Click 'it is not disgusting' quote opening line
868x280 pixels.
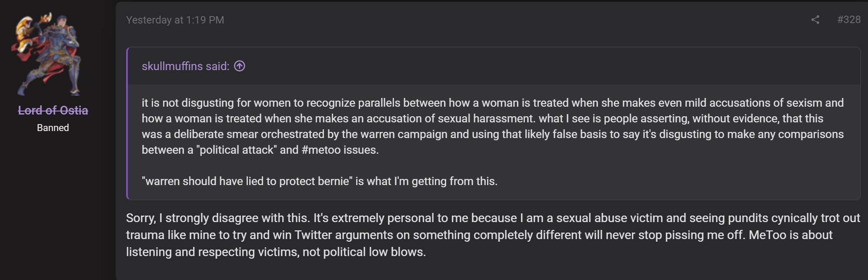[493, 103]
